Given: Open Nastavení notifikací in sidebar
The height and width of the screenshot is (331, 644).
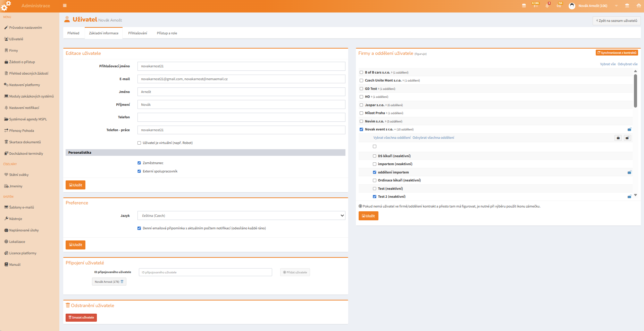Looking at the screenshot, I should click(22, 108).
